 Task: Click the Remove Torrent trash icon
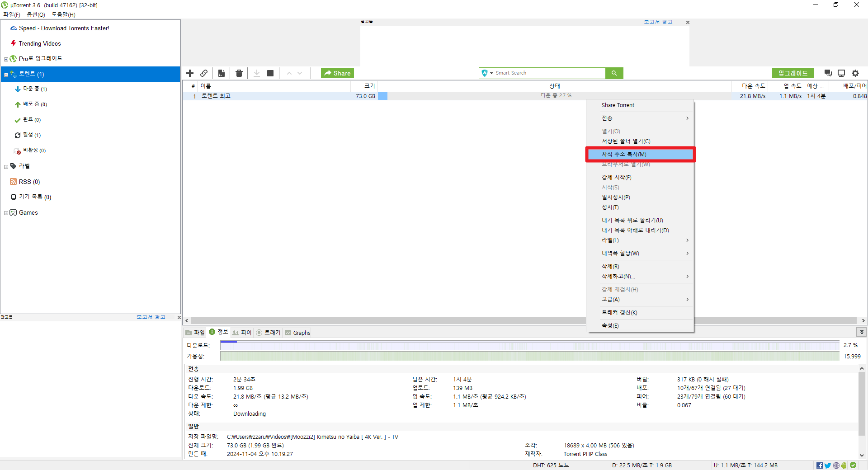pyautogui.click(x=239, y=73)
